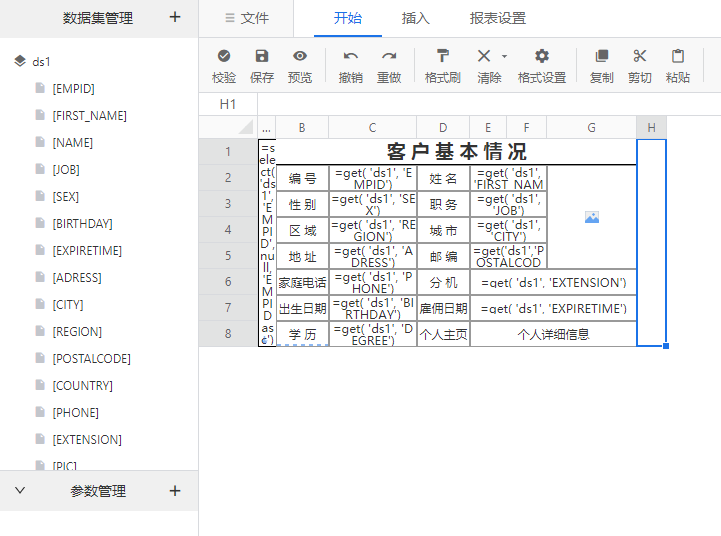Undo with the 撤销 arrow
721x536 pixels.
[351, 57]
